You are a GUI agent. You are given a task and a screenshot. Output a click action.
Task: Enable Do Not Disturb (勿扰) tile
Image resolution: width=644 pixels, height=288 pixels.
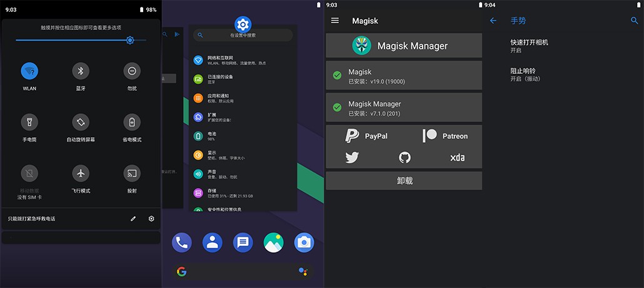pos(132,71)
